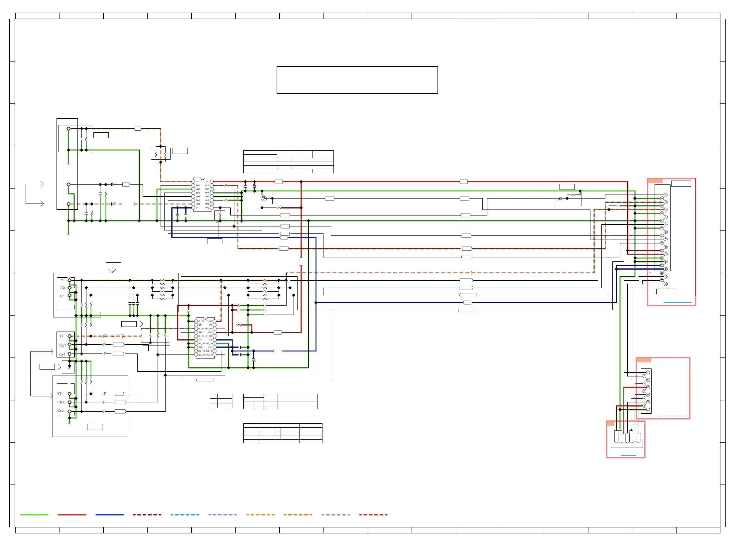The width and height of the screenshot is (754, 560).
Task: Click the transistor symbol near the upper IC
Action: tap(264, 198)
